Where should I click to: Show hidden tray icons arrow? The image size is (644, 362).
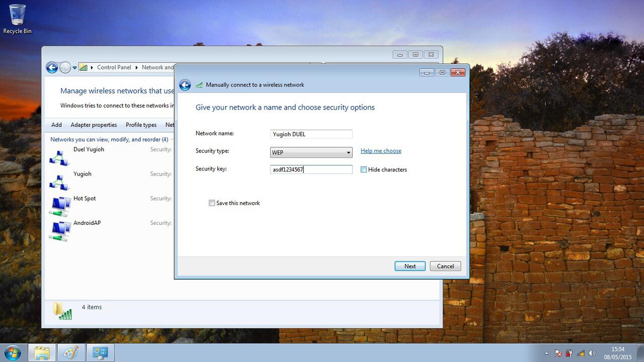tap(547, 353)
